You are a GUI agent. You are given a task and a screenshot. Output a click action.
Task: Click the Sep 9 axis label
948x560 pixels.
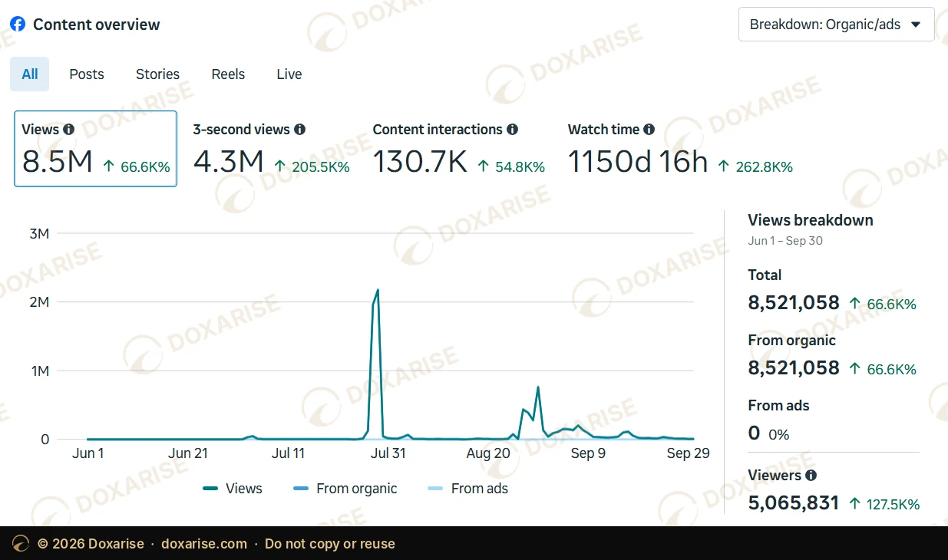pos(588,453)
